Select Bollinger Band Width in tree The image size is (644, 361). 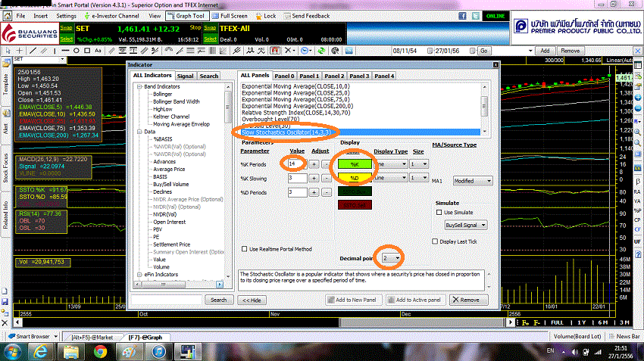[x=177, y=101]
